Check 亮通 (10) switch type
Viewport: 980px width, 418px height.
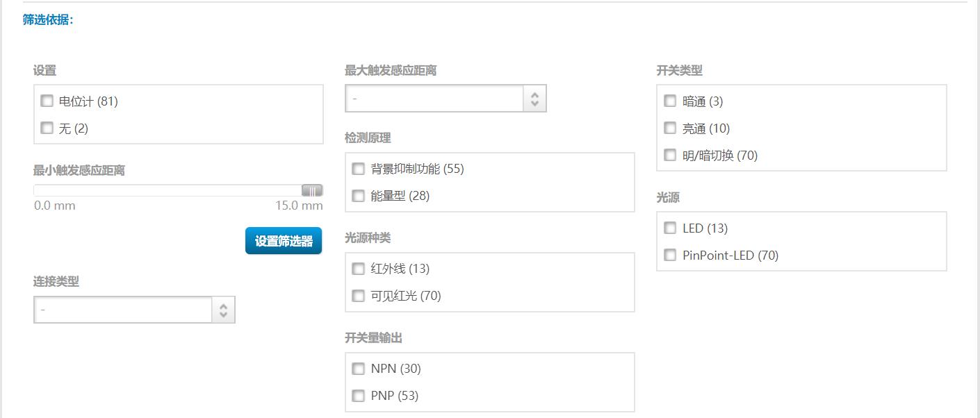coord(670,128)
